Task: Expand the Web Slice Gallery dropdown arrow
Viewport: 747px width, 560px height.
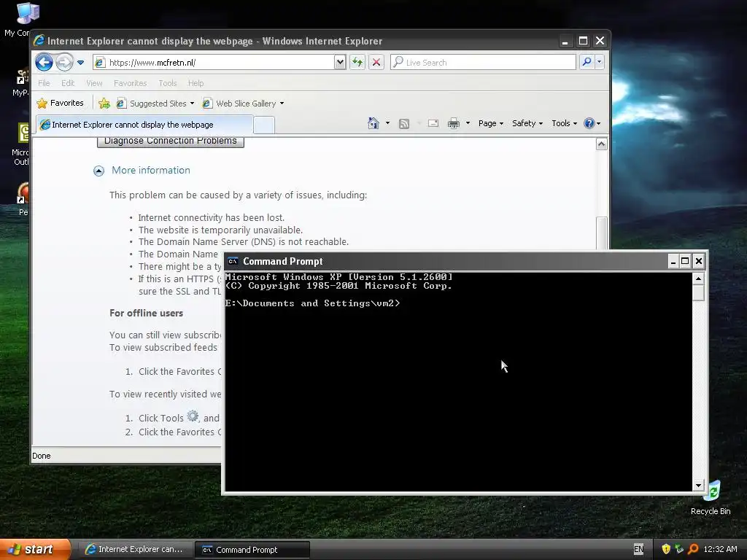Action: coord(282,104)
